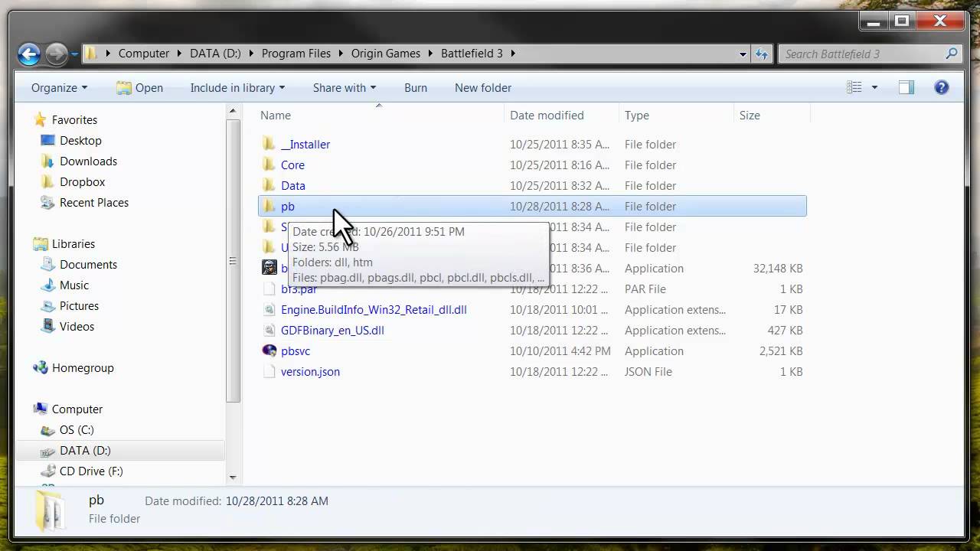Screen dimensions: 980x551
Task: Open Favorites in navigation pane
Action: [74, 120]
